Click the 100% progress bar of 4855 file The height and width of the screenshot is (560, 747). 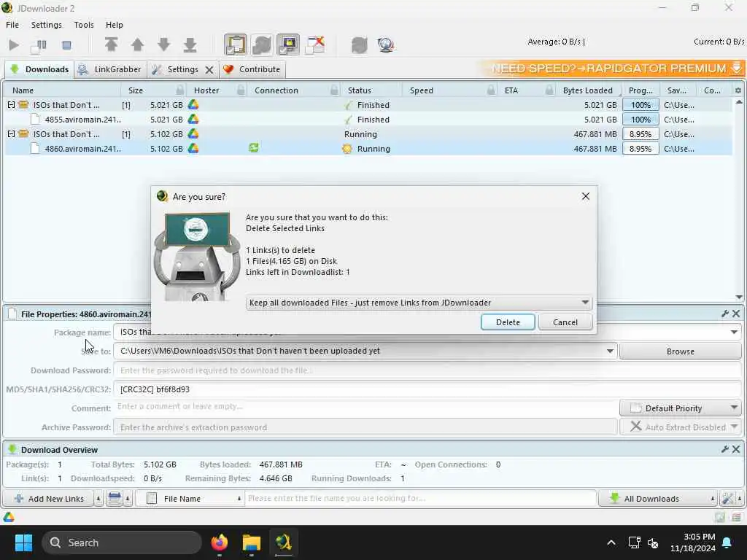coord(640,120)
